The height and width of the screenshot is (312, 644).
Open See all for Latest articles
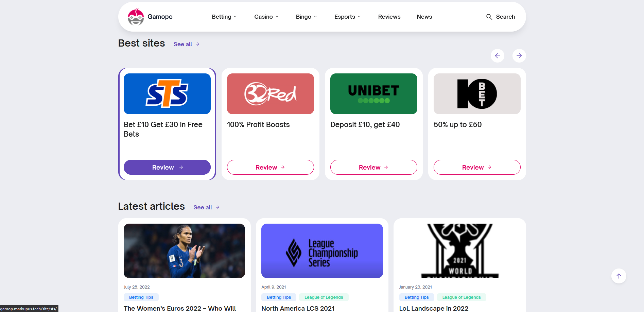pos(207,207)
